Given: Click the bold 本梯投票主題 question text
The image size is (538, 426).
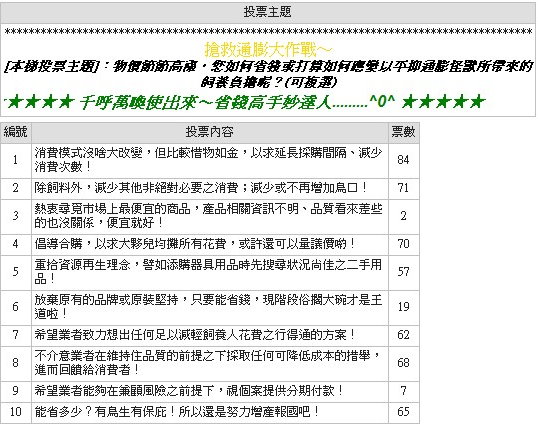Looking at the screenshot, I should (x=268, y=74).
